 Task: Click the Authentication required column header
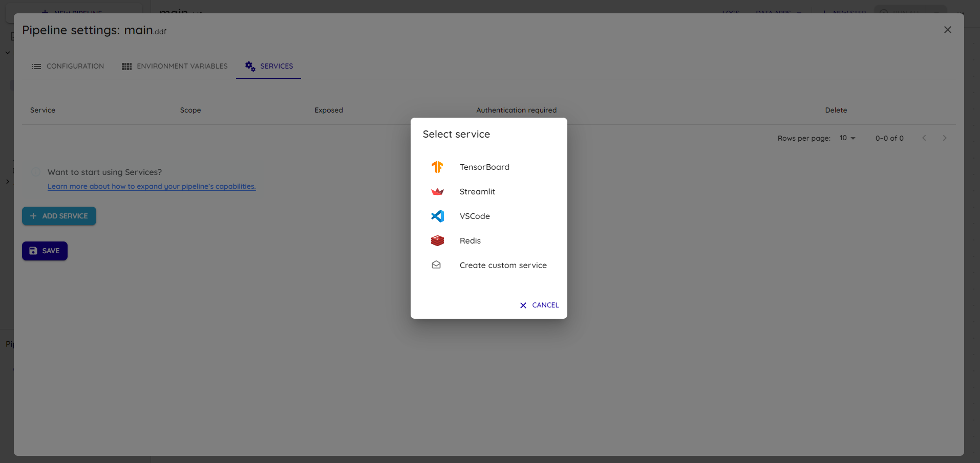click(516, 110)
